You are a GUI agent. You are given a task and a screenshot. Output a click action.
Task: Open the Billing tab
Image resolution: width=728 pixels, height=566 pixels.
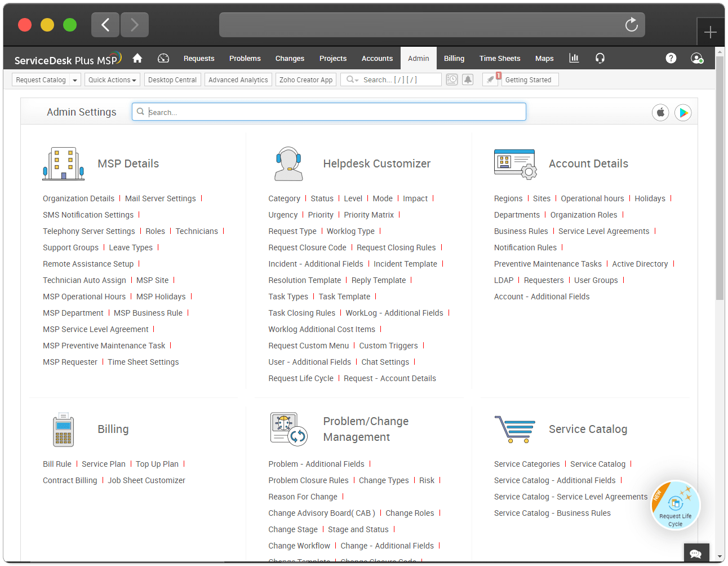click(x=454, y=58)
